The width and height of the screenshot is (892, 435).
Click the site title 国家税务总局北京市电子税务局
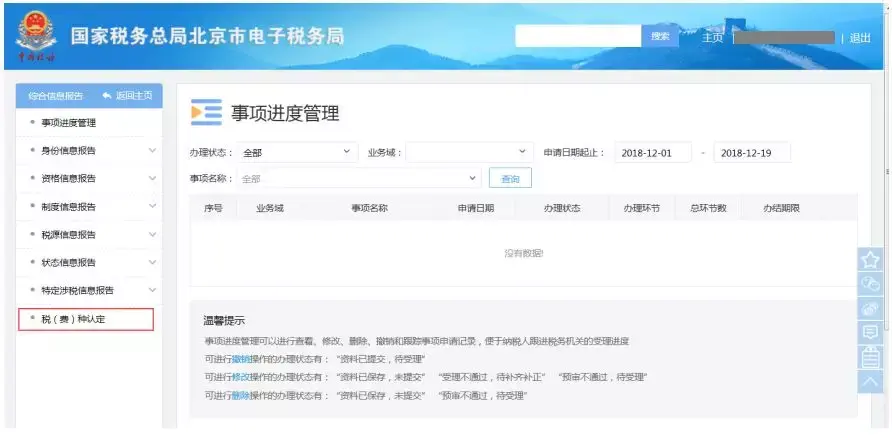pos(207,36)
